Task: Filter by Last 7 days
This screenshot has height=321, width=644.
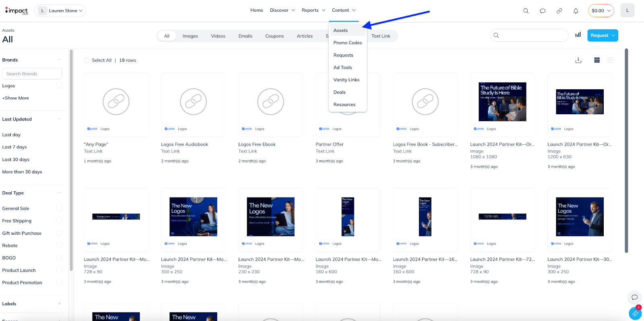Action: pos(14,147)
